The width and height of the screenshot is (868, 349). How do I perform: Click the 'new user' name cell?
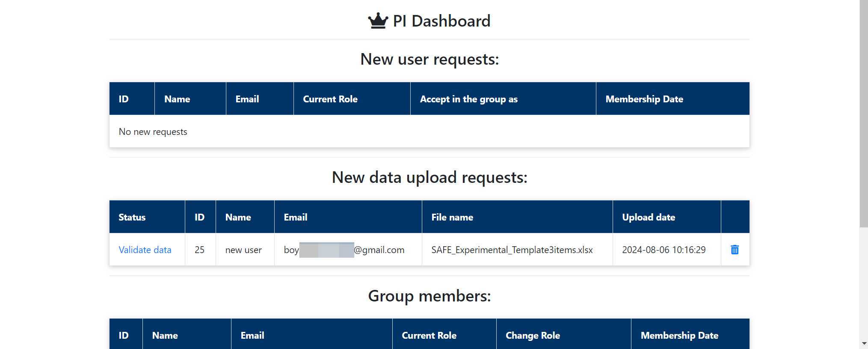click(x=245, y=250)
